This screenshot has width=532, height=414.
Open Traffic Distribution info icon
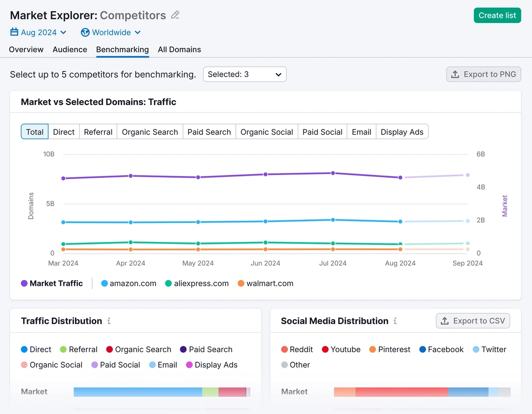tap(109, 321)
